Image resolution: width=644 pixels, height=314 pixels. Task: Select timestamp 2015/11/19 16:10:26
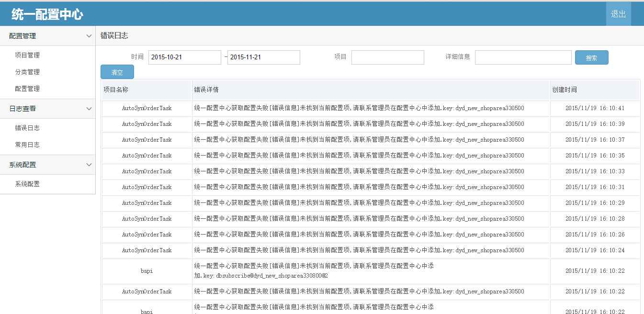point(595,235)
